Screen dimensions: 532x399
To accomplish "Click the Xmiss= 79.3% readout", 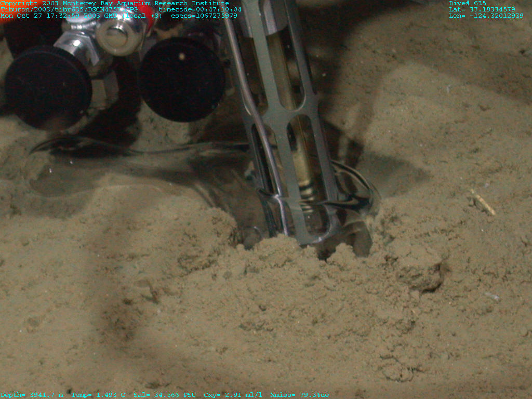I will tap(300, 395).
